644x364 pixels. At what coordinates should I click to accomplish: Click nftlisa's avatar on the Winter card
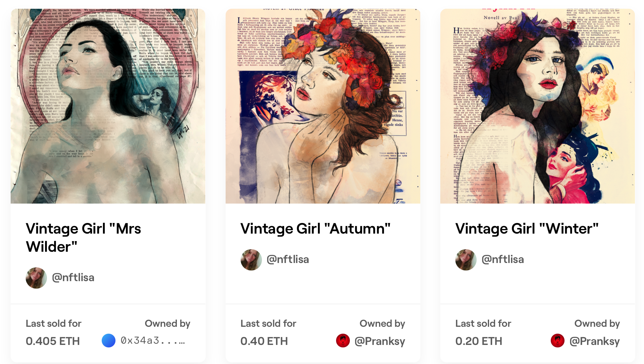coord(466,260)
